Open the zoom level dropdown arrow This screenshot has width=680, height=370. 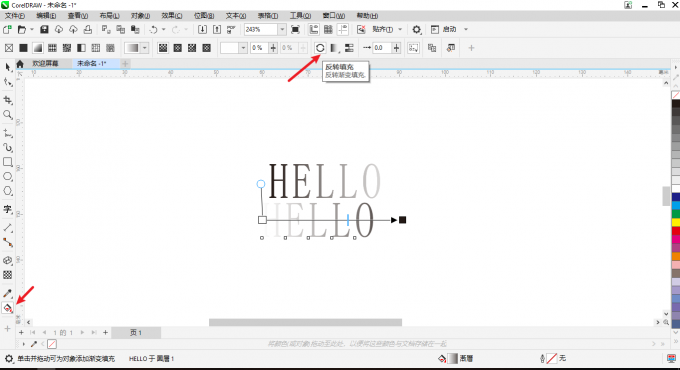click(x=282, y=29)
